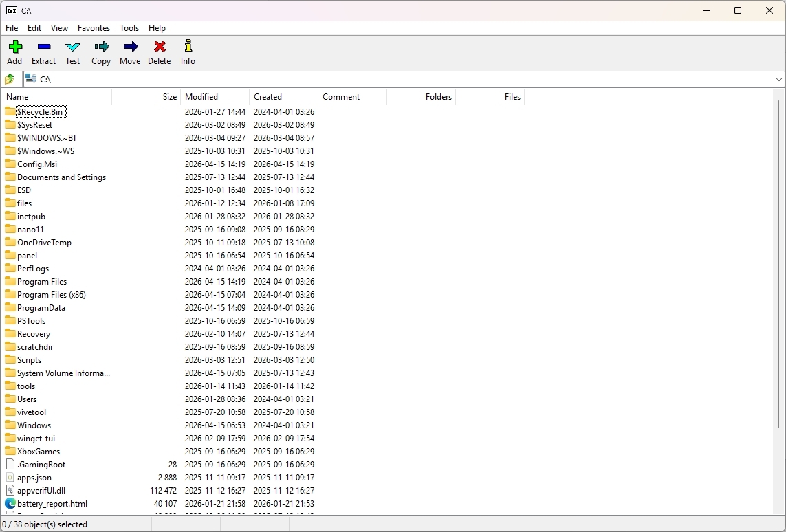Viewport: 786px width, 532px height.
Task: Open the View menu
Action: (x=59, y=28)
